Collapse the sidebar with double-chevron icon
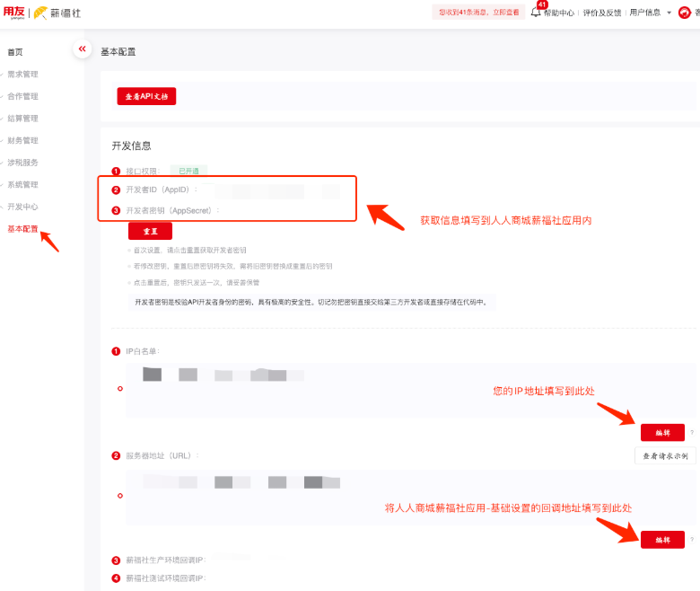Viewport: 700px width, 591px height. (83, 49)
